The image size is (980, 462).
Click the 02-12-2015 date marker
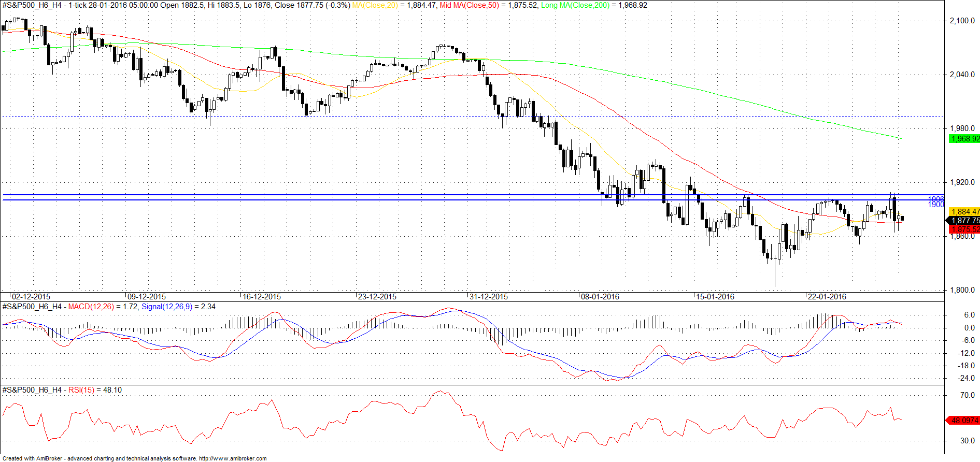point(31,297)
